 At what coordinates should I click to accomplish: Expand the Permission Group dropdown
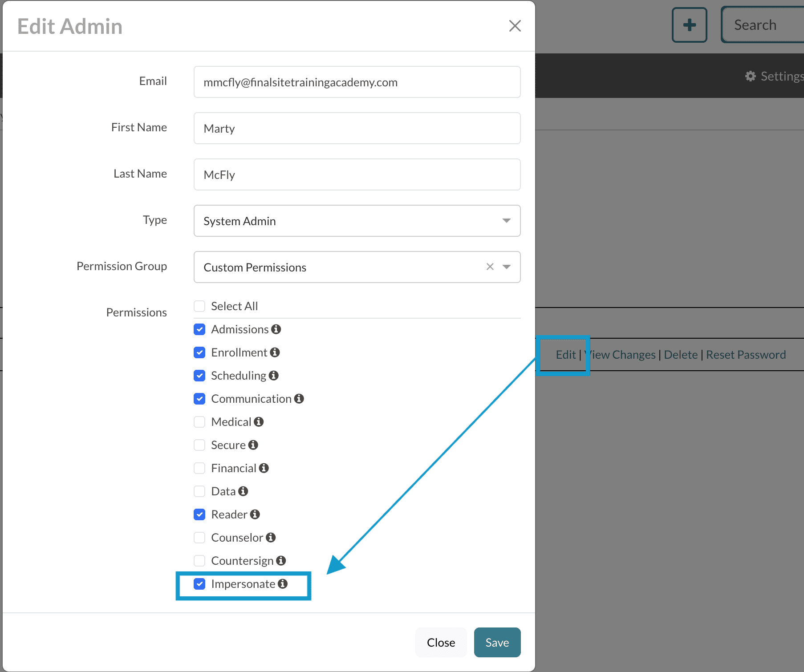click(x=507, y=267)
